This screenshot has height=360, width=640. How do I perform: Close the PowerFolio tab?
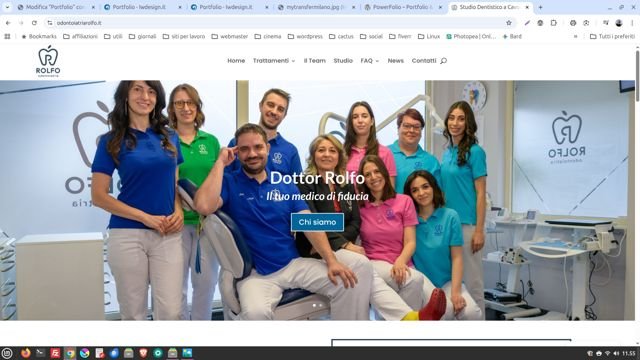(x=440, y=7)
